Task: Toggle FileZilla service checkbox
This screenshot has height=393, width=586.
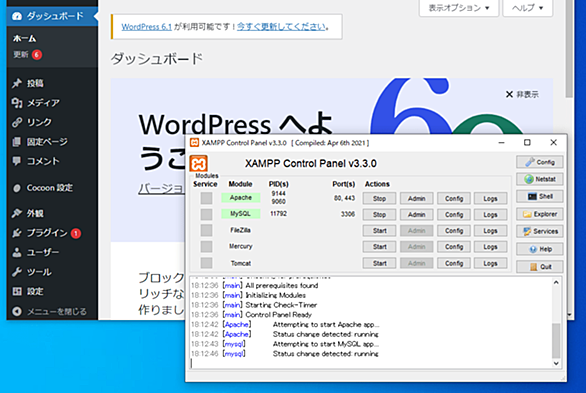Action: 206,230
